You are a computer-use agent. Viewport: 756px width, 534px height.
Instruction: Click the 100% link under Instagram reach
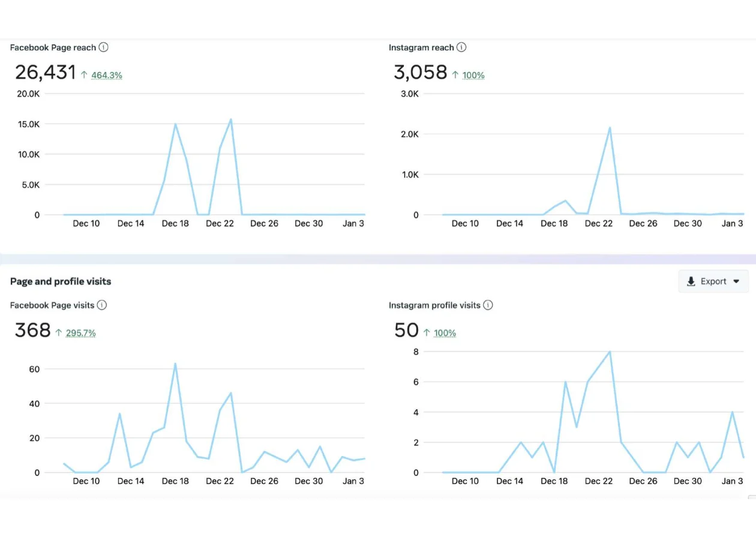[473, 75]
